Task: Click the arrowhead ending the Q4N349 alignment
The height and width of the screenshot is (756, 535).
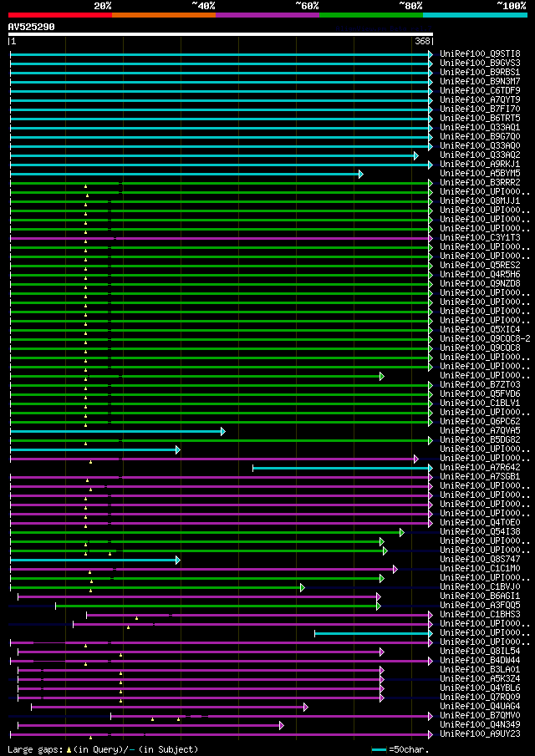Action: point(282,726)
